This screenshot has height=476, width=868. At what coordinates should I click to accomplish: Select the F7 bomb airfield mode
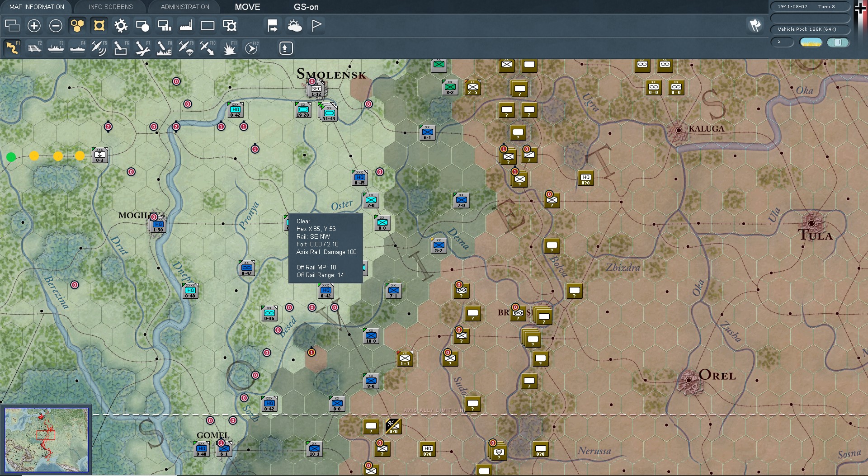coord(142,48)
